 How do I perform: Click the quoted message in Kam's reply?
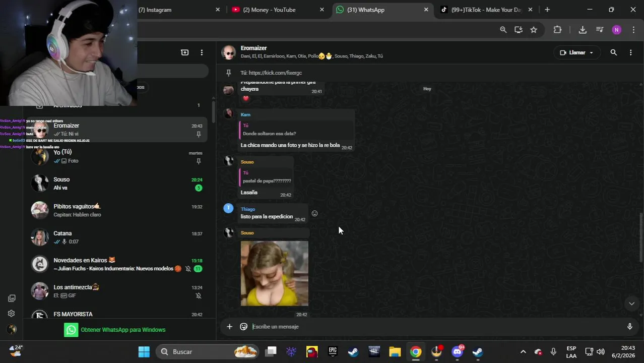pos(296,130)
